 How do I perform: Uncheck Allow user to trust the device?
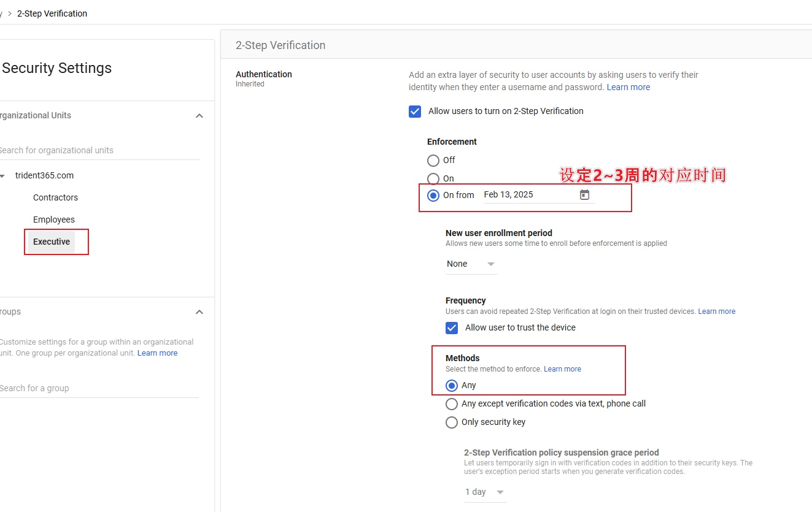452,328
